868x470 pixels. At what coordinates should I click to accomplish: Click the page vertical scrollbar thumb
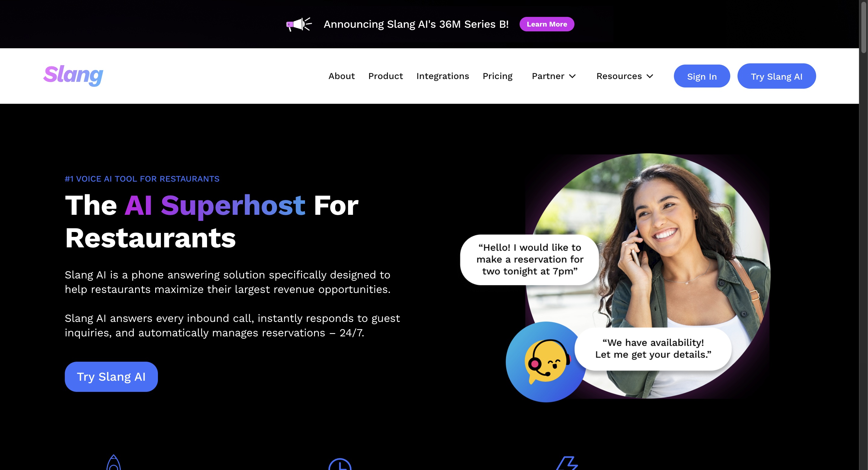pyautogui.click(x=863, y=27)
